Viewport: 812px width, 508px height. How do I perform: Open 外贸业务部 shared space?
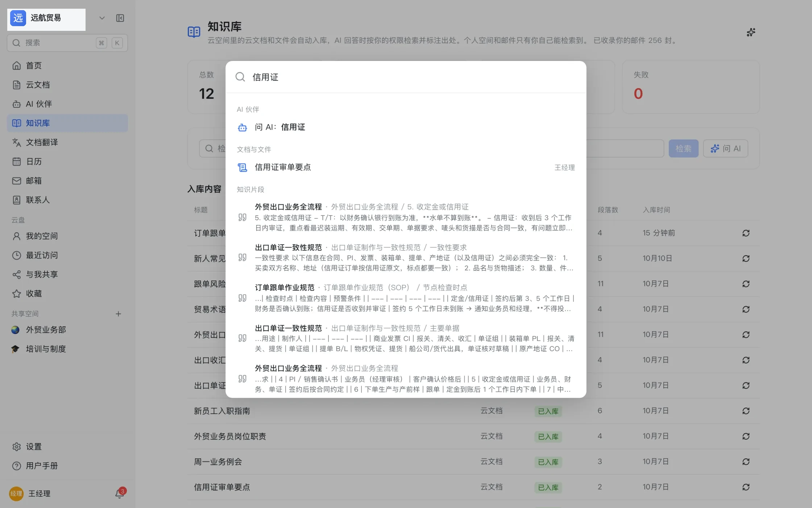(x=67, y=330)
